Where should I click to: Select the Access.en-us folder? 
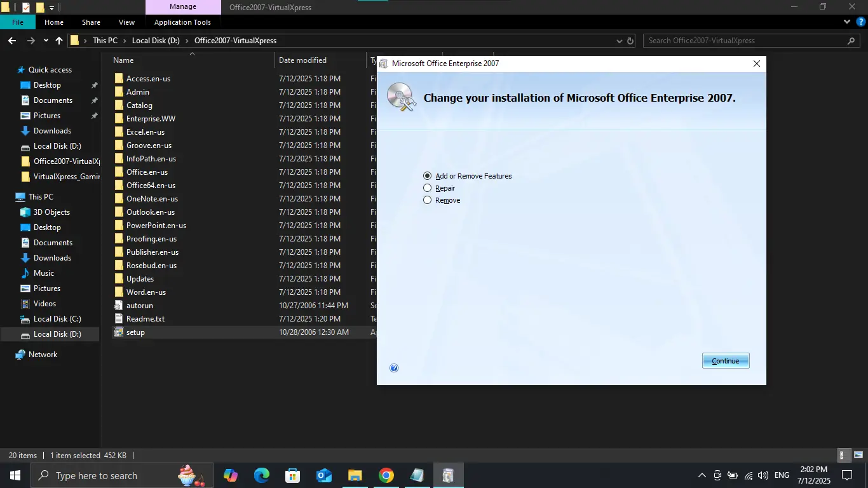point(148,79)
